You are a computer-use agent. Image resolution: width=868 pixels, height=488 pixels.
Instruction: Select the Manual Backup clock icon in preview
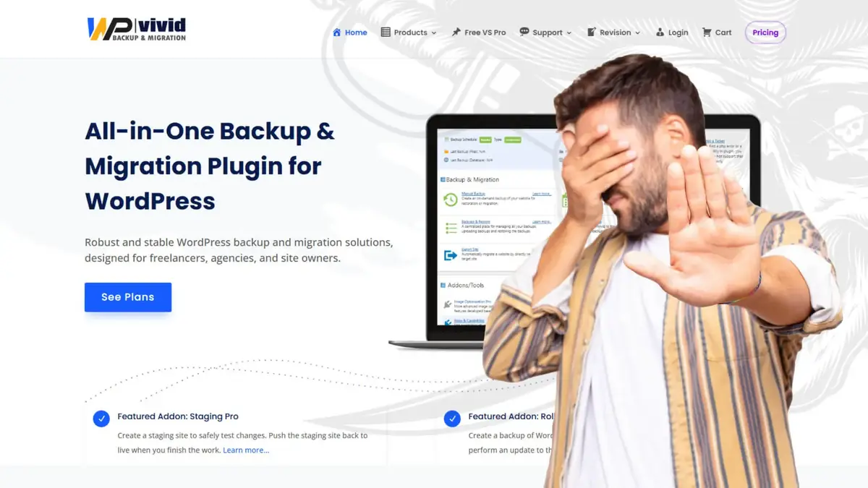(451, 199)
